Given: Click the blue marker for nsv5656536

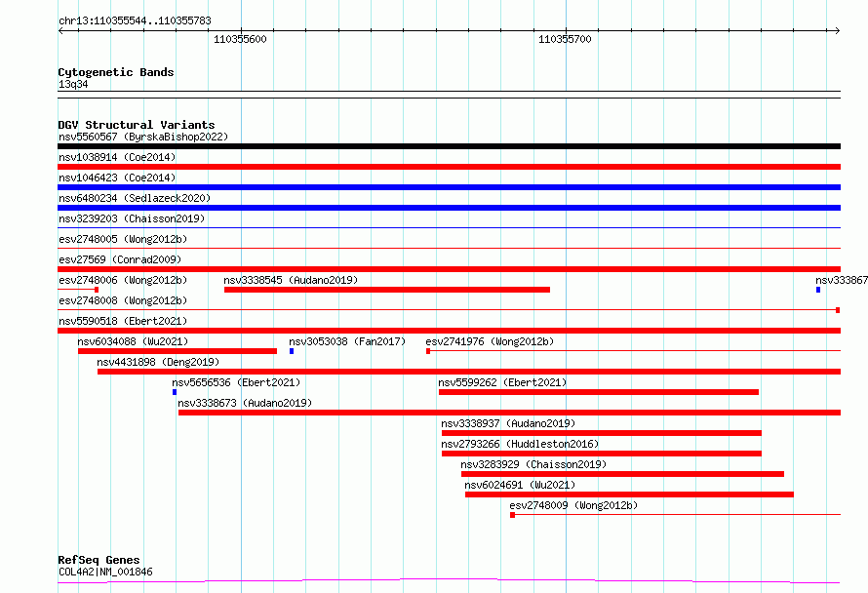Looking at the screenshot, I should click(x=175, y=392).
